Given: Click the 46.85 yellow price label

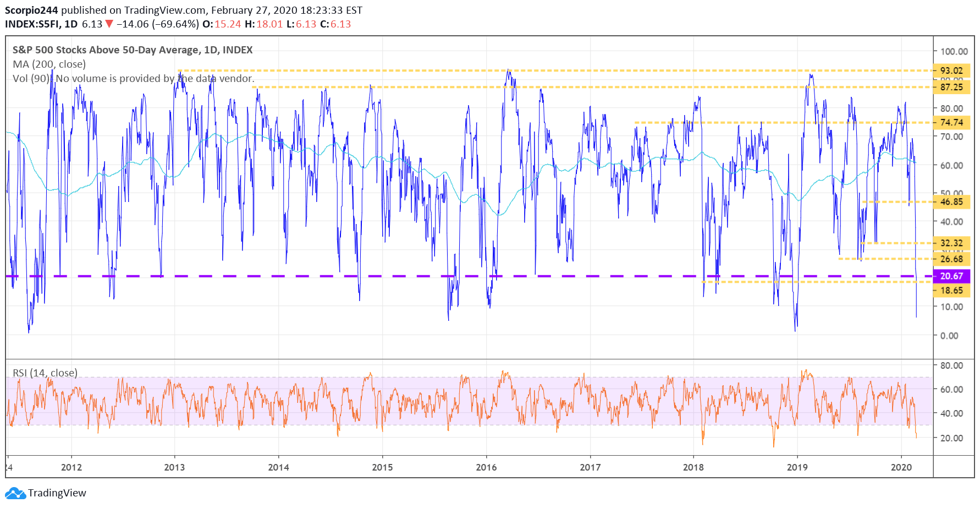Looking at the screenshot, I should click(952, 202).
